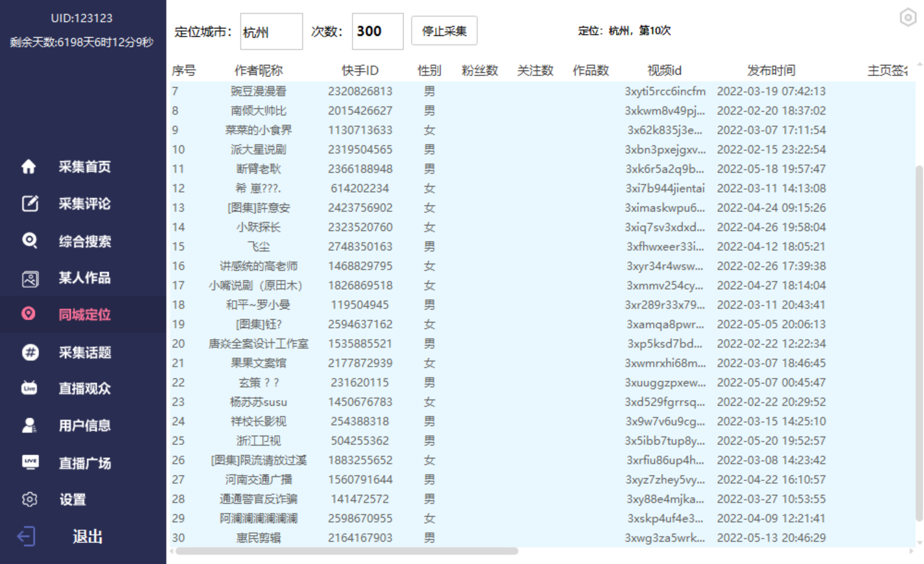The width and height of the screenshot is (924, 564).
Task: Click the horizontal scrollbar below the table
Action: [x=346, y=551]
